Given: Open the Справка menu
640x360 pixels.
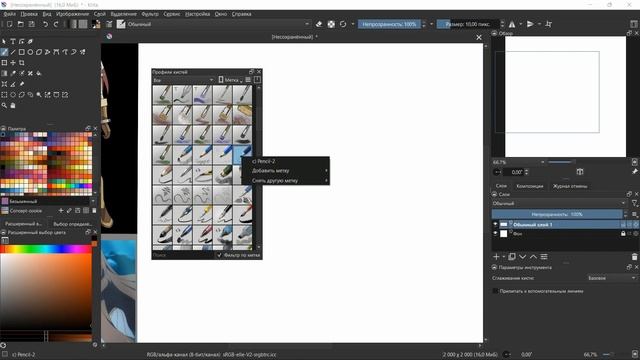Looking at the screenshot, I should click(x=241, y=14).
